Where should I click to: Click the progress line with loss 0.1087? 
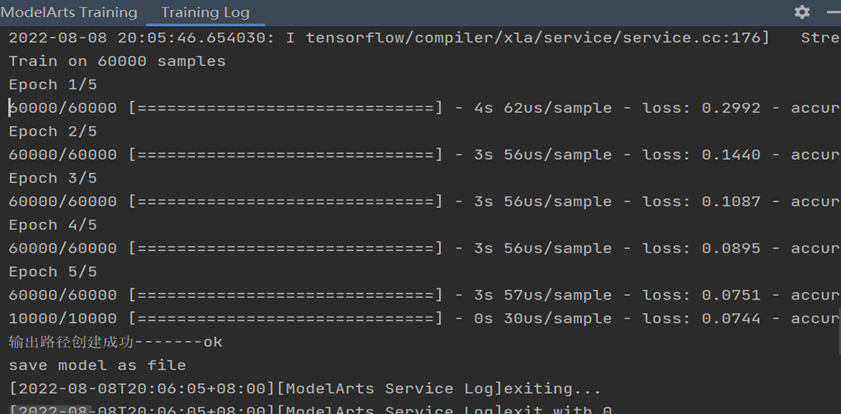[400, 202]
